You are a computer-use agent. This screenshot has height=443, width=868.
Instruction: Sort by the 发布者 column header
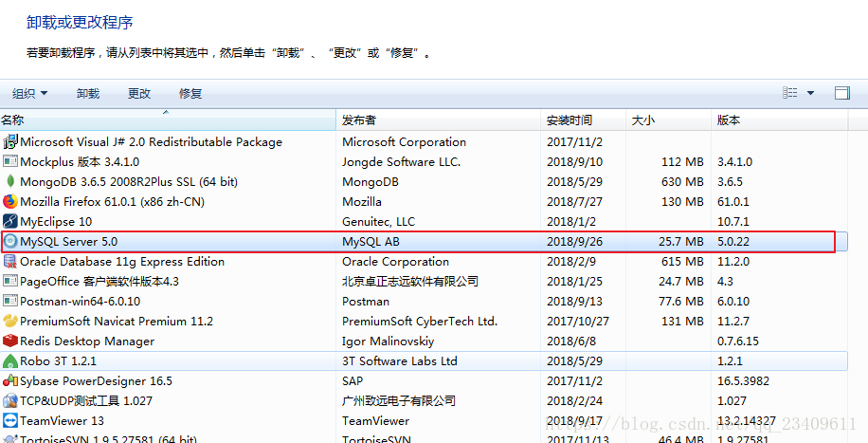pos(439,120)
